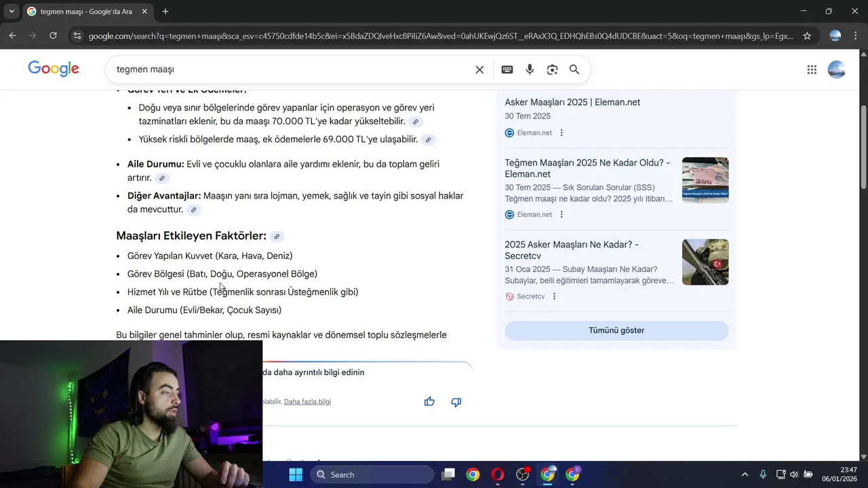This screenshot has height=488, width=868.
Task: View site information icon in address bar
Action: pos(77,36)
